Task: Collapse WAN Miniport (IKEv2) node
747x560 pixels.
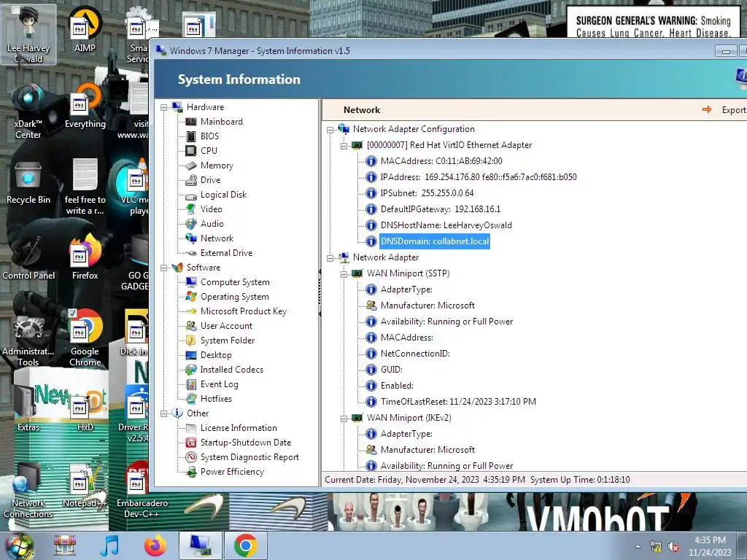Action: [x=344, y=418]
